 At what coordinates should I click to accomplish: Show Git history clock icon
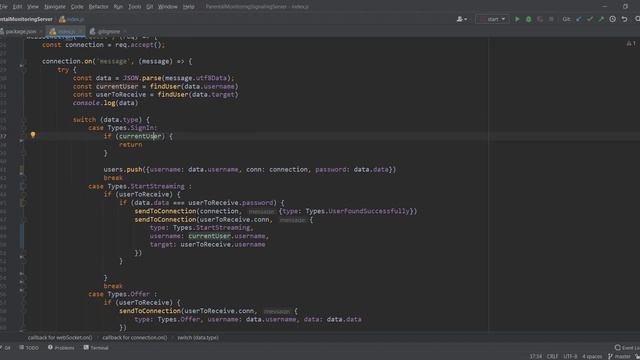(x=613, y=19)
